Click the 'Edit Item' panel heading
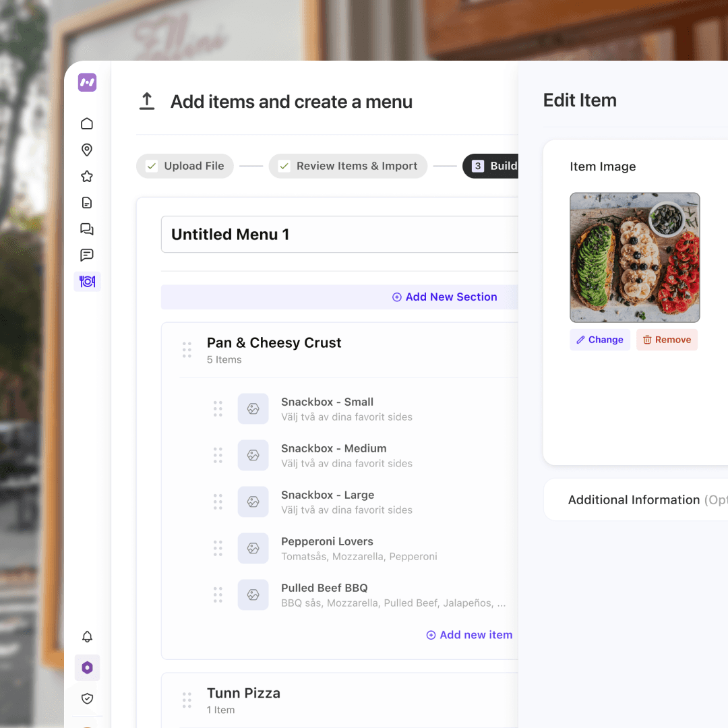 (580, 100)
